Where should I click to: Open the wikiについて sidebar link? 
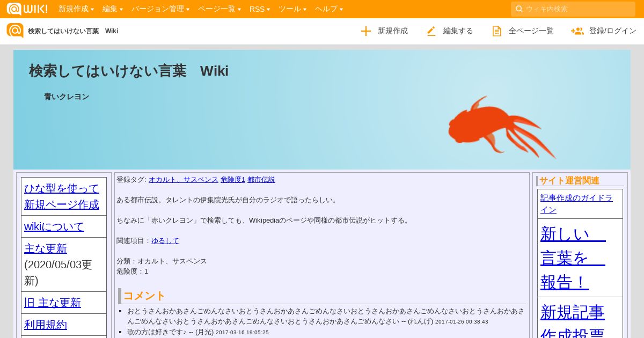click(54, 226)
